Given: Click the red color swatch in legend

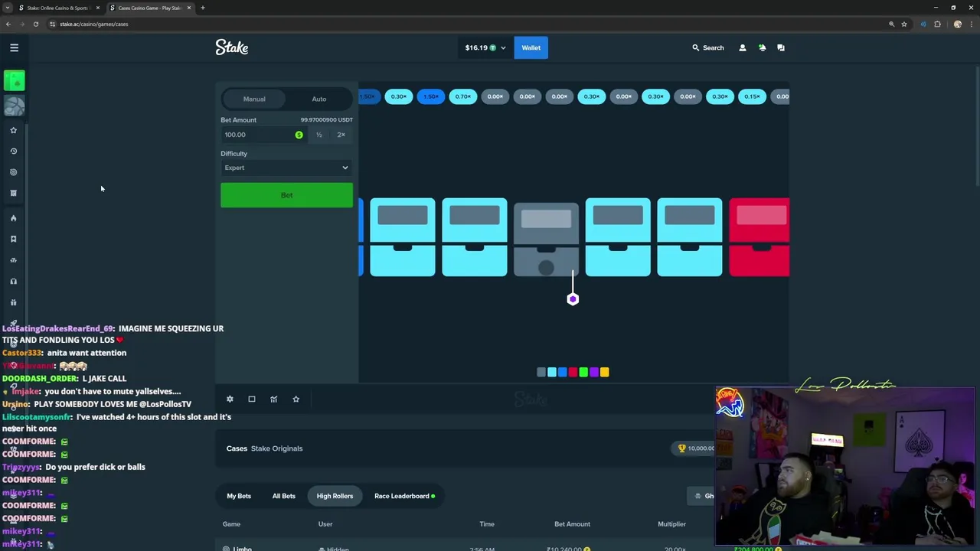Looking at the screenshot, I should tap(573, 372).
